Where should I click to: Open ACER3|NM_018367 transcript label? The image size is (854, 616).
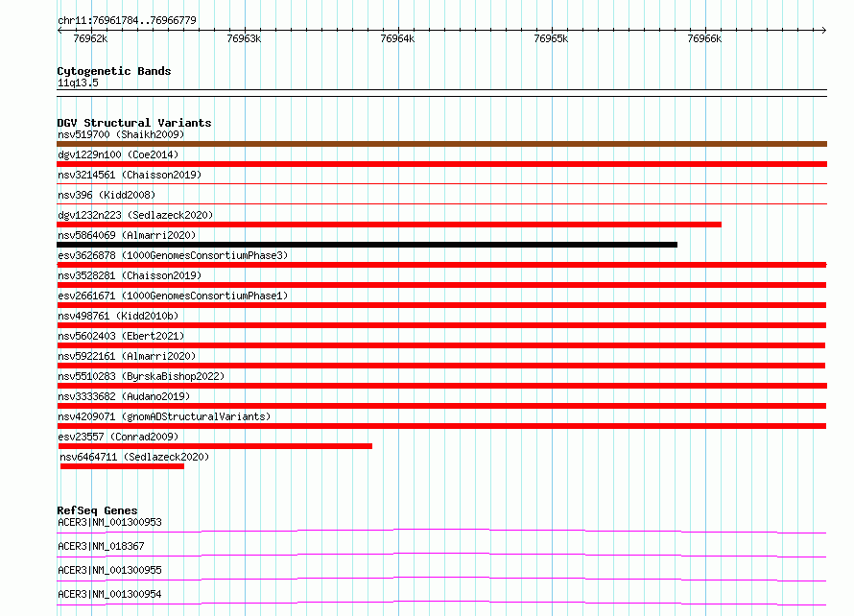click(101, 546)
